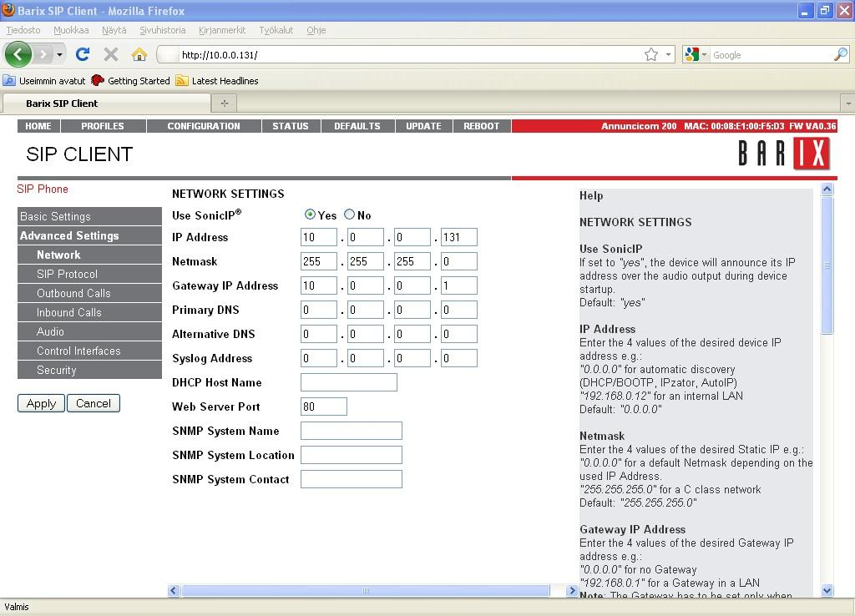Click the Gateway IP Address last octet field
The width and height of the screenshot is (855, 616).
point(459,285)
